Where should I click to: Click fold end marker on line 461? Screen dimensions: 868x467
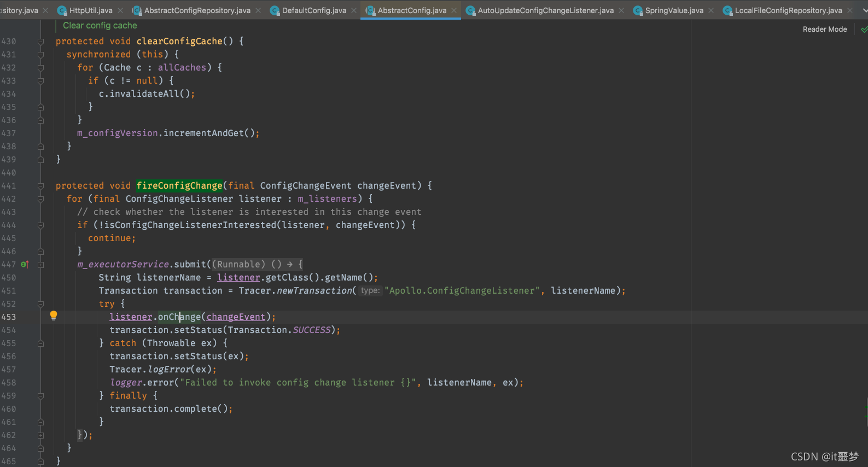(40, 422)
